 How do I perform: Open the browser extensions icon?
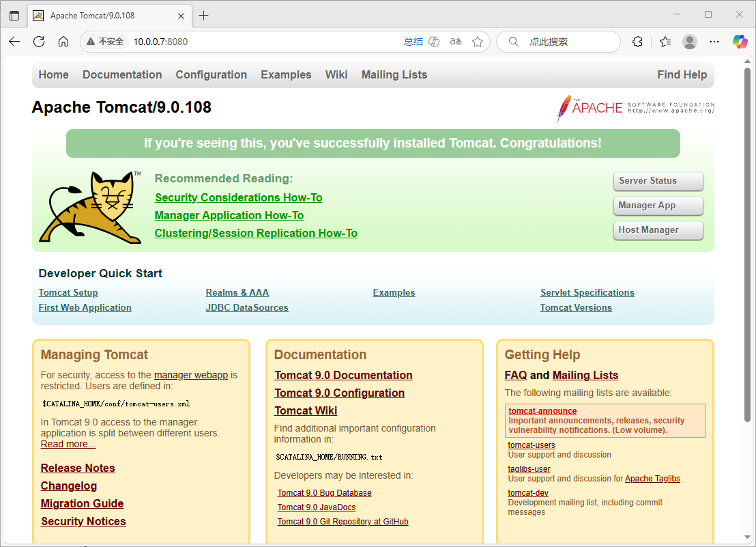(637, 42)
